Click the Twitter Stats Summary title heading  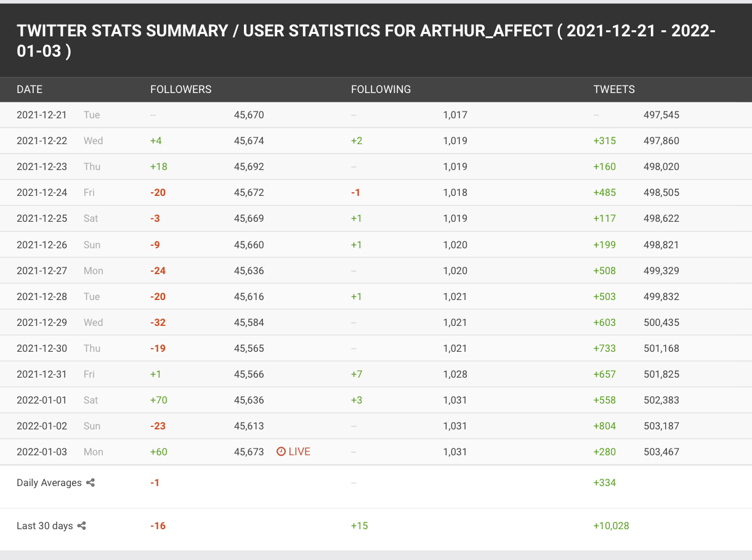click(366, 41)
